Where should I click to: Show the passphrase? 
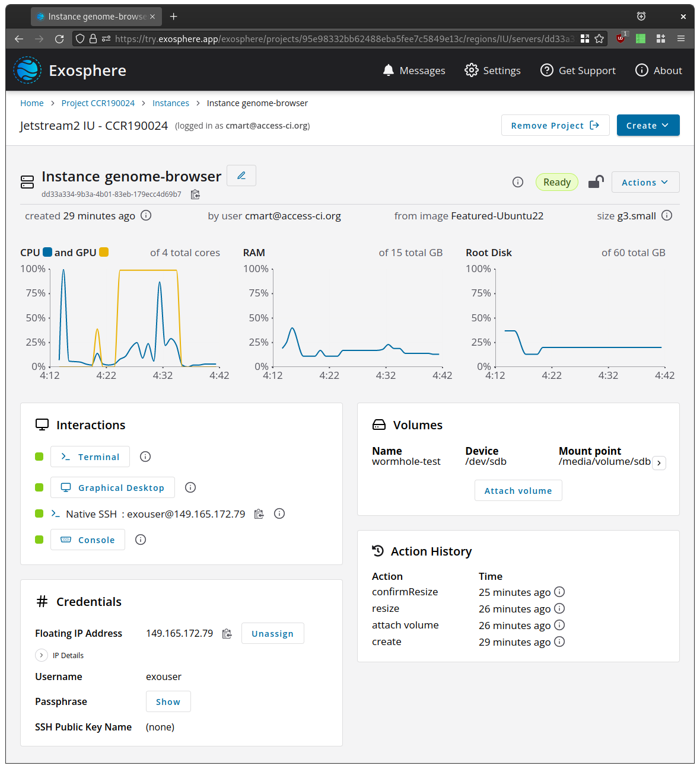(x=168, y=701)
